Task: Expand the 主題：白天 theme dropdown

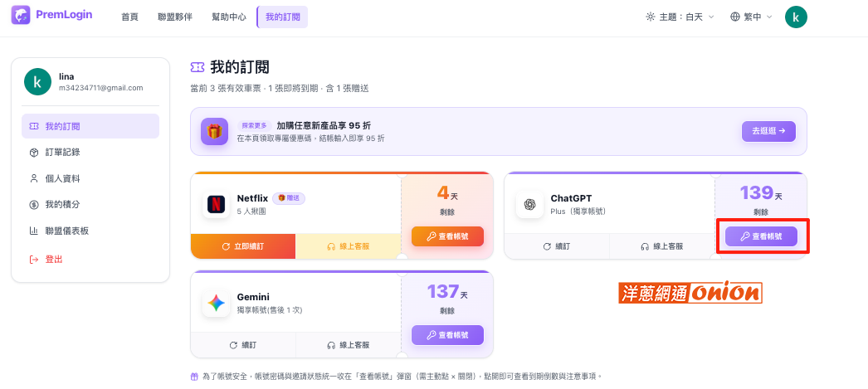Action: pos(680,17)
